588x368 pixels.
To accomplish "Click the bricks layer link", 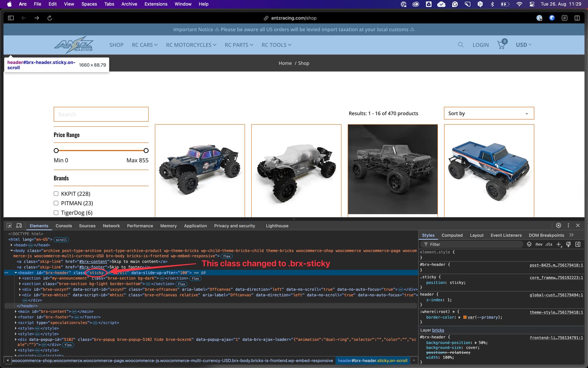I will (x=438, y=330).
